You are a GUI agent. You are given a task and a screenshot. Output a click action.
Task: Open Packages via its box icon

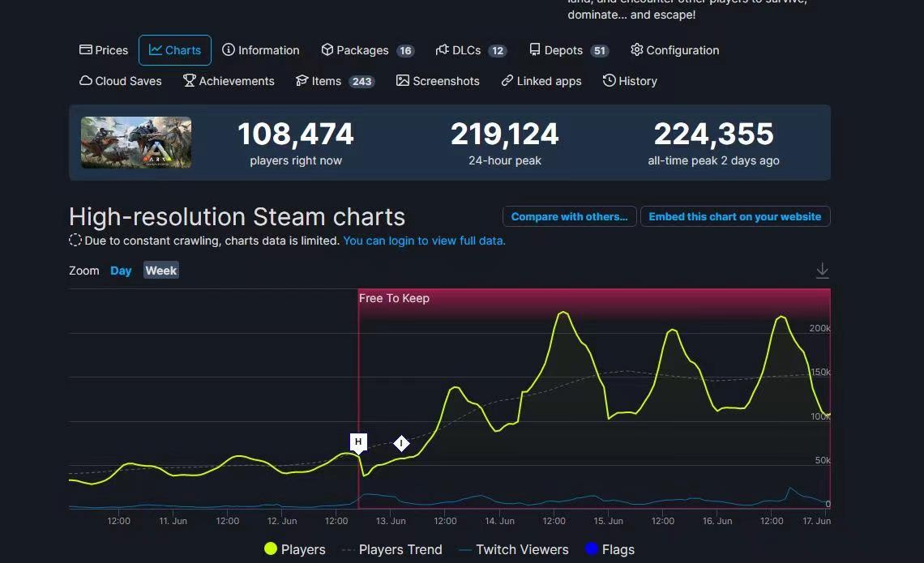[326, 49]
